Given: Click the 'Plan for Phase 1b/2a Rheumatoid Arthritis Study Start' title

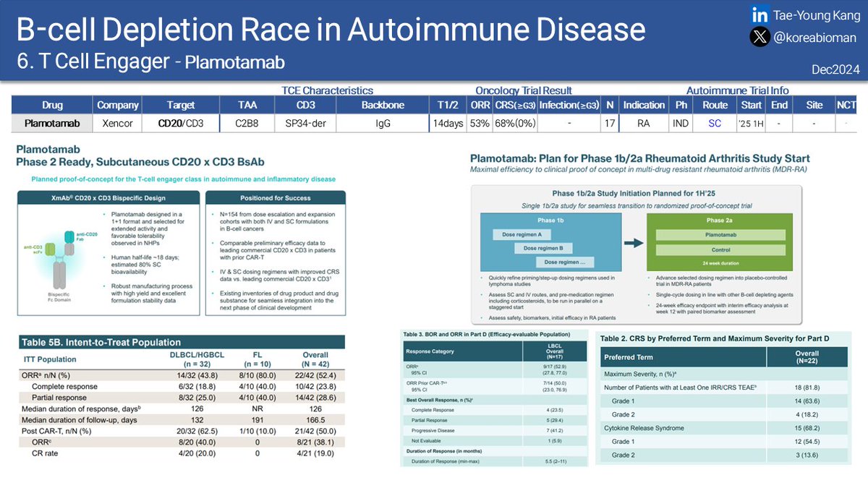Looking at the screenshot, I should (x=639, y=158).
